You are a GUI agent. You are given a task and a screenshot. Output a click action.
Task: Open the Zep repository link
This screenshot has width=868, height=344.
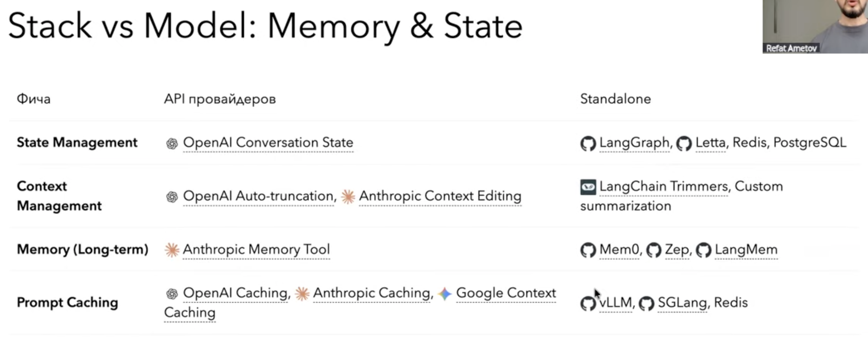pos(677,250)
